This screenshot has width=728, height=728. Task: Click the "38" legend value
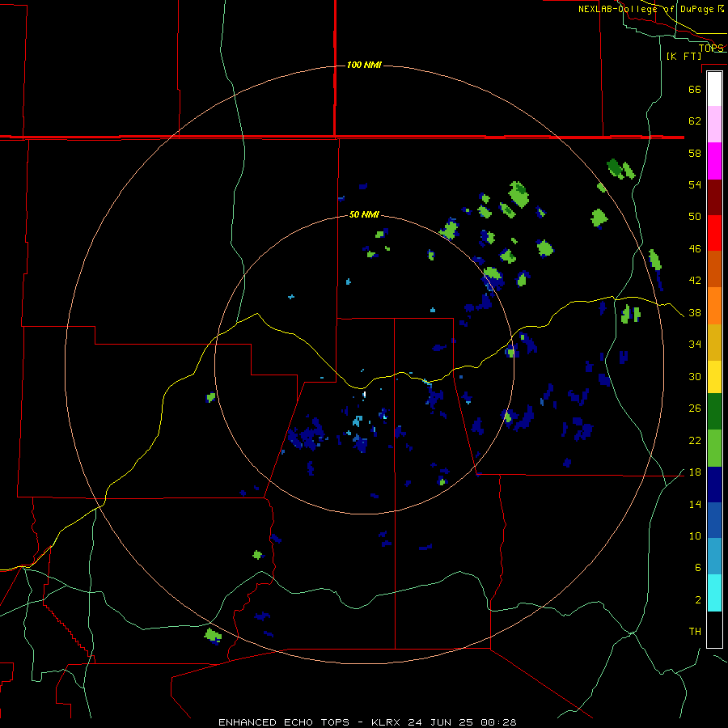click(695, 313)
